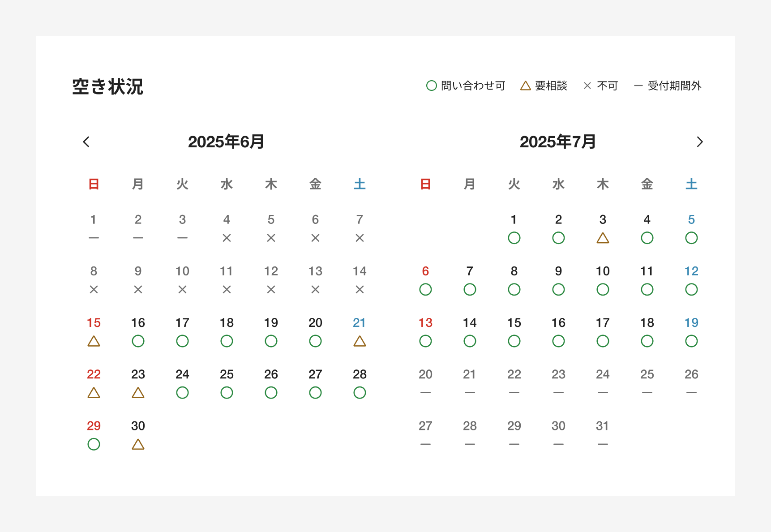Click the triangle consultation icon on June 15
The height and width of the screenshot is (532, 771).
pos(94,341)
